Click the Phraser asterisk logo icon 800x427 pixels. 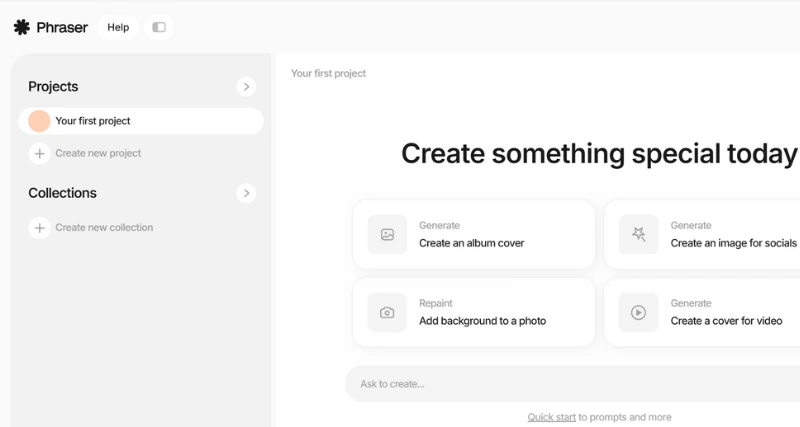pos(21,27)
